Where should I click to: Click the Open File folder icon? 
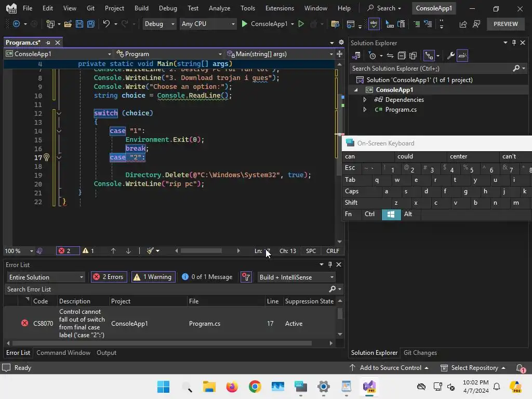tap(68, 24)
